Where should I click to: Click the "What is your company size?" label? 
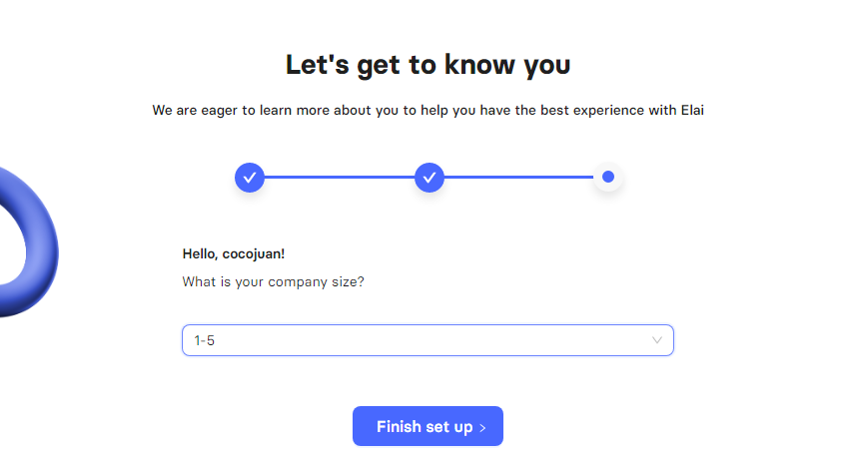click(274, 282)
